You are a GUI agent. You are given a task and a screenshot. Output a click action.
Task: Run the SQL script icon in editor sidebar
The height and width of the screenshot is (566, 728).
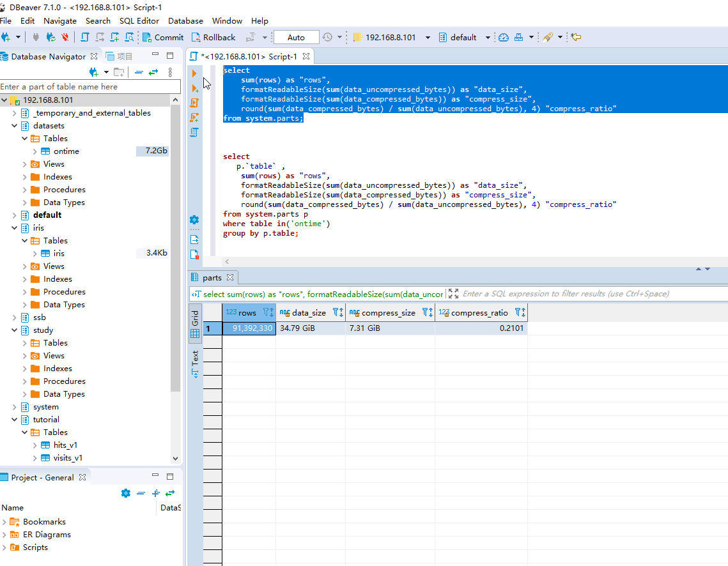pyautogui.click(x=194, y=102)
